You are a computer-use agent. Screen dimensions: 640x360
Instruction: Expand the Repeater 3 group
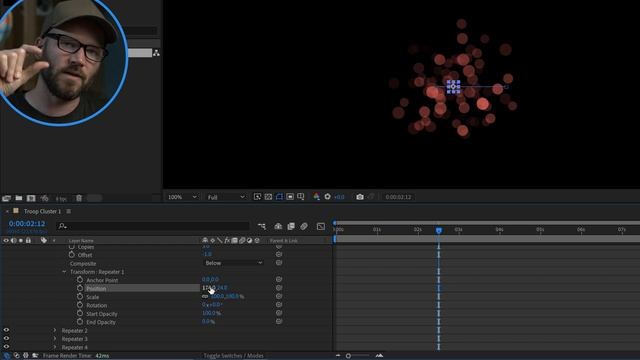pos(55,339)
